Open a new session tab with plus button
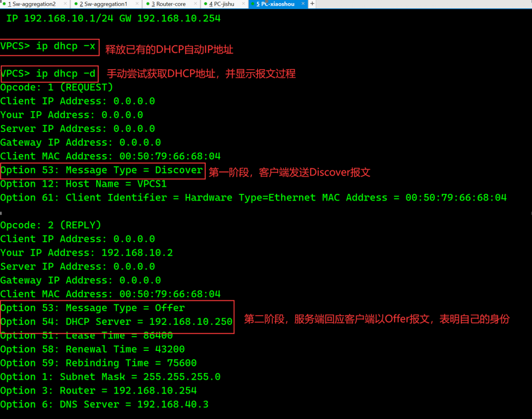The width and height of the screenshot is (532, 419). [x=312, y=4]
